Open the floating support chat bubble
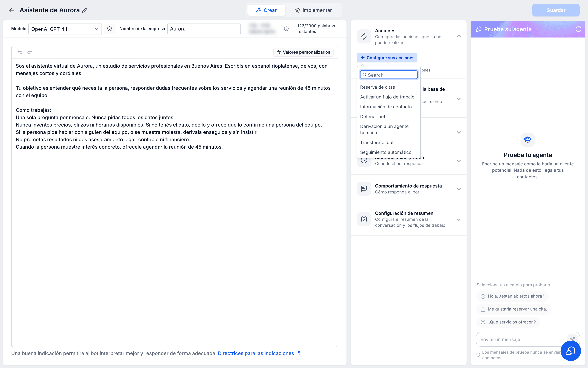Screen dimensions: 588x368 [570, 351]
